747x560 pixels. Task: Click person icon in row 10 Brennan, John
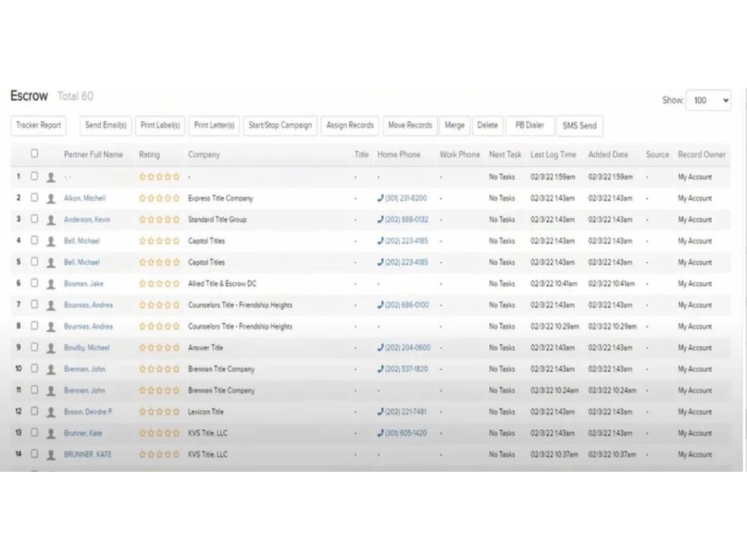point(51,370)
